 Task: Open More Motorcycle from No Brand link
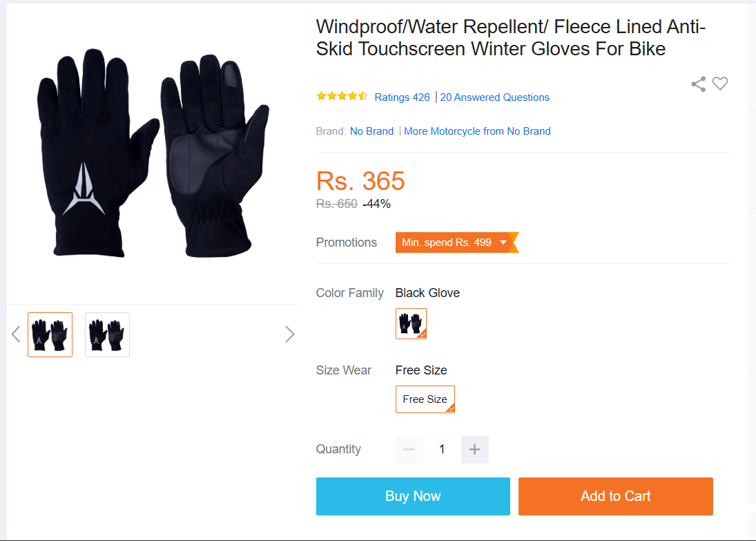tap(477, 131)
